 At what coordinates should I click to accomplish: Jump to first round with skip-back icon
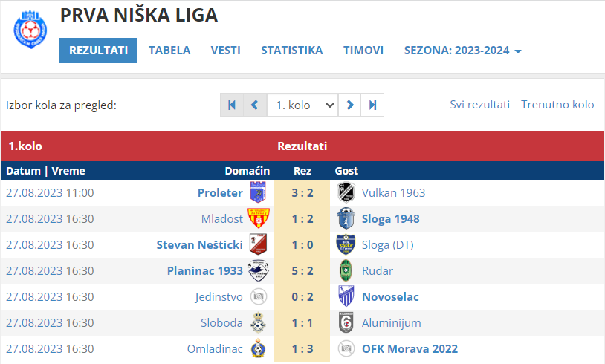232,105
